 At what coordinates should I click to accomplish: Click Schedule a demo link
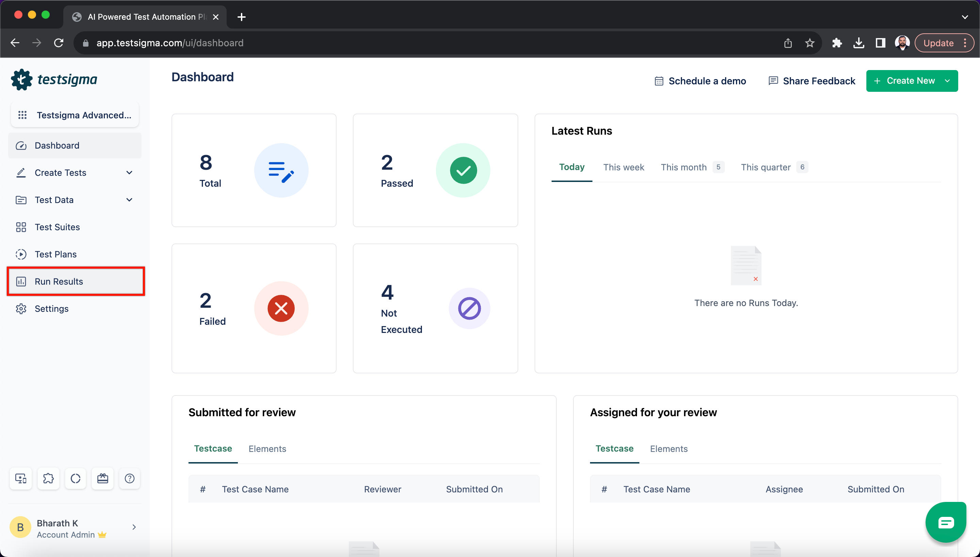pos(700,81)
